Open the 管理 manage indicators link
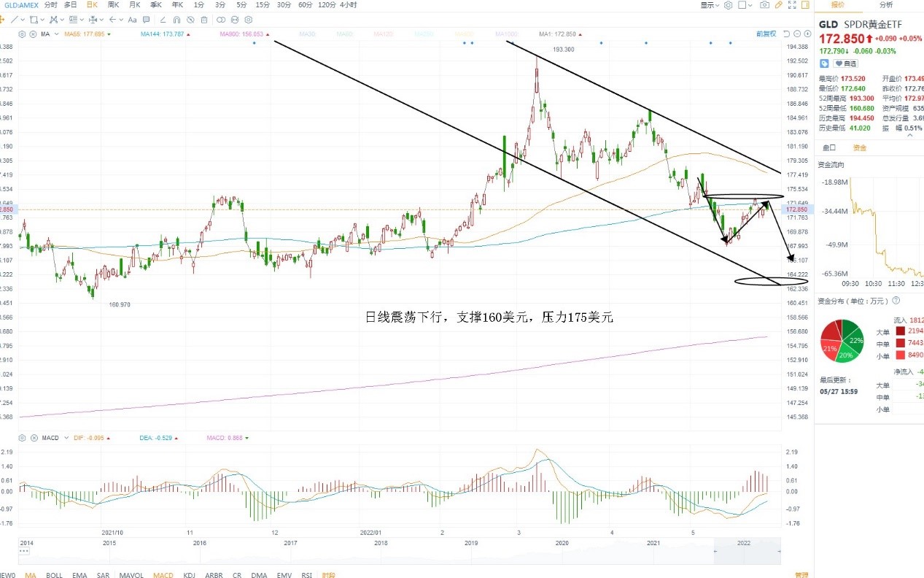Viewport: 924px width, 578px height. pyautogui.click(x=801, y=575)
